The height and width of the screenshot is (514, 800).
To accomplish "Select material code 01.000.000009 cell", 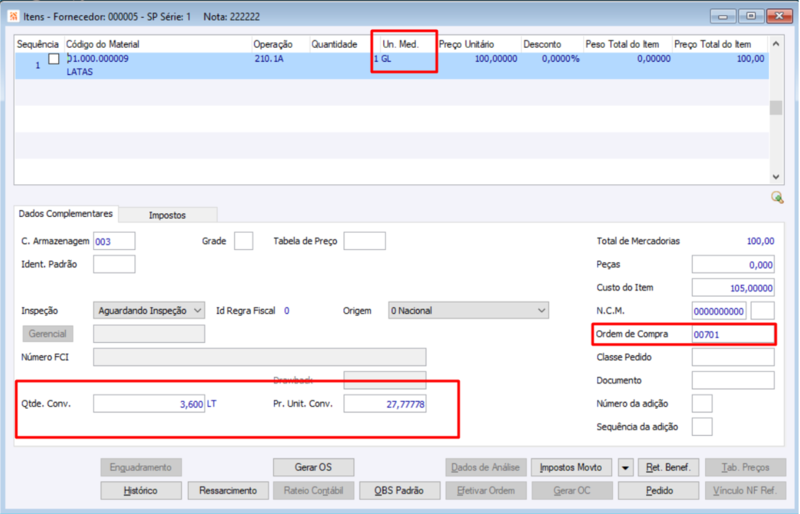I will (x=98, y=59).
